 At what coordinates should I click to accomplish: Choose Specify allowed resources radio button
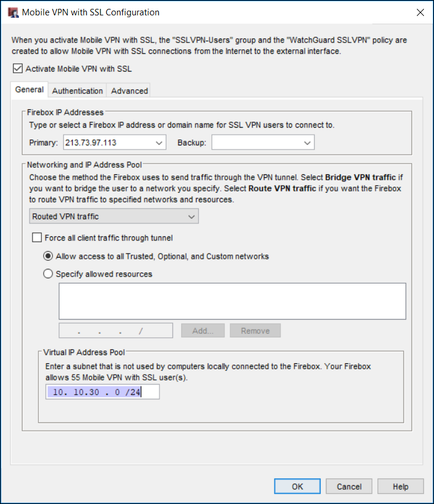click(48, 274)
